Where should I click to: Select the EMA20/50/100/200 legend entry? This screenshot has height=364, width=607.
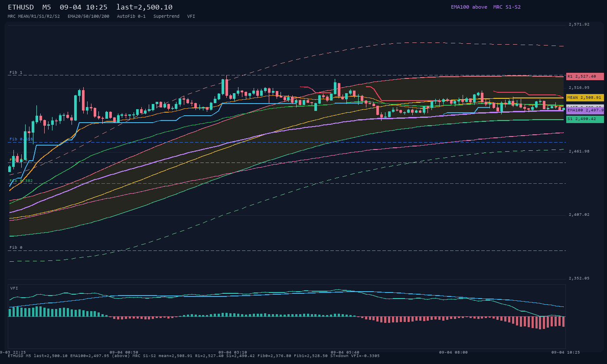(x=88, y=16)
